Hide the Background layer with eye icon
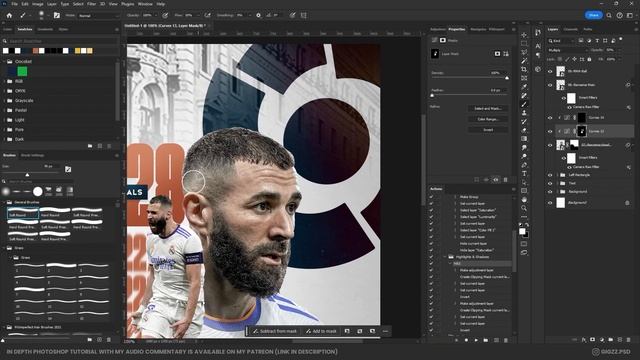The width and height of the screenshot is (640, 360). pyautogui.click(x=550, y=203)
